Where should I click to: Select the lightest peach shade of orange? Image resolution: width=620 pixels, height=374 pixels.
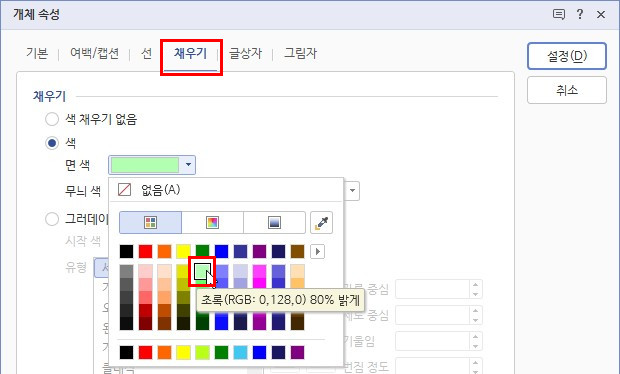tap(164, 271)
